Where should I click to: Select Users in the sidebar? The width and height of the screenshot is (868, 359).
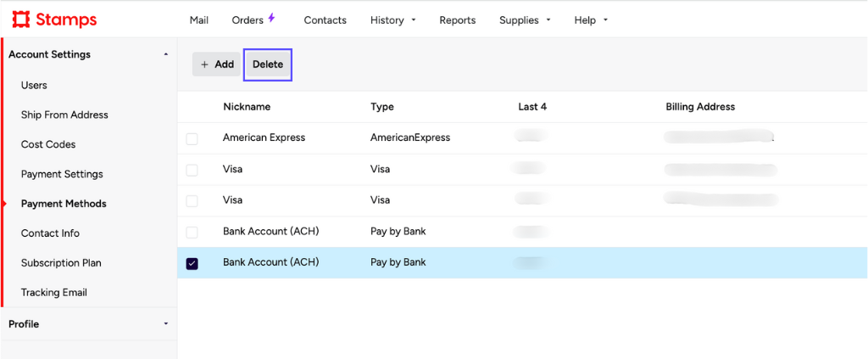point(34,86)
